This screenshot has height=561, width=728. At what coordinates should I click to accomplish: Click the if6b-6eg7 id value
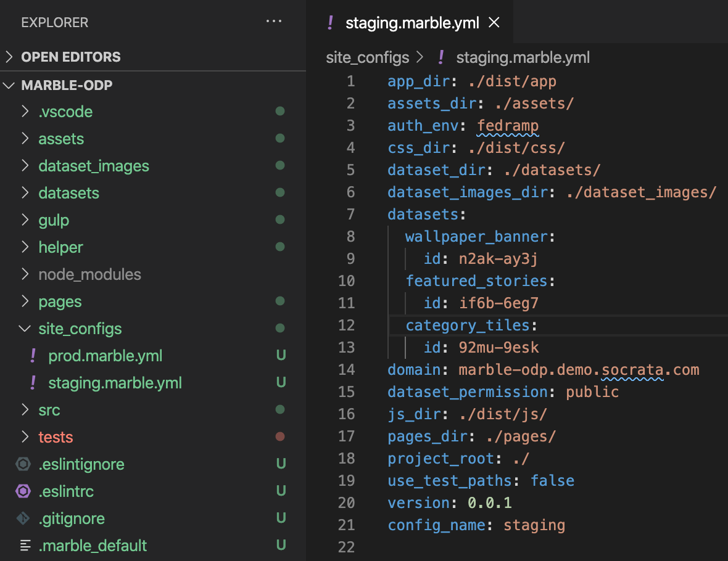coord(498,303)
